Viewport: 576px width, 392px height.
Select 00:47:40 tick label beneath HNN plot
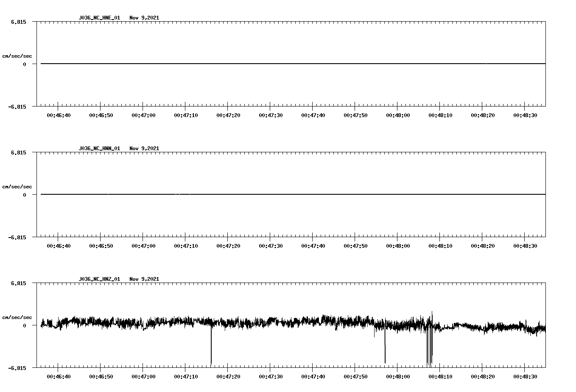click(x=313, y=246)
